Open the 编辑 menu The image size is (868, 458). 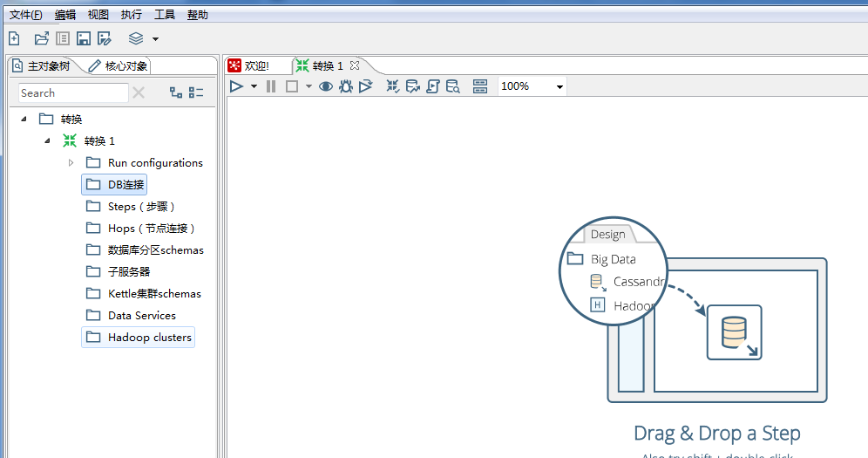click(x=65, y=15)
